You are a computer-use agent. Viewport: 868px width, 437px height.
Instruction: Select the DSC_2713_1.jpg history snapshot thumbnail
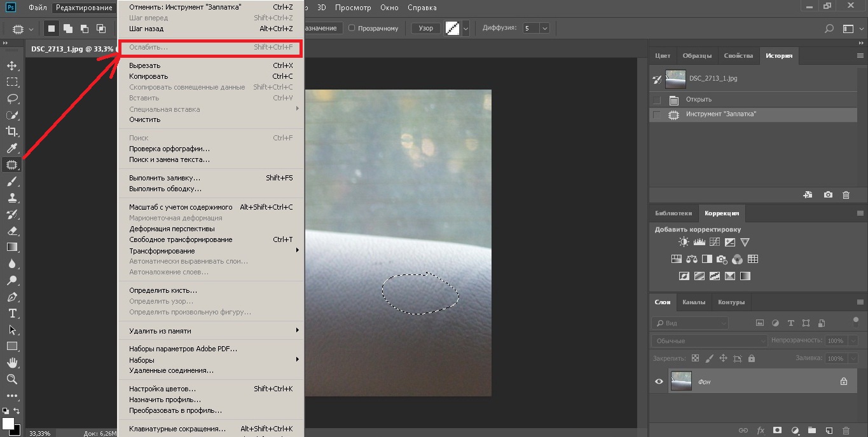click(675, 79)
